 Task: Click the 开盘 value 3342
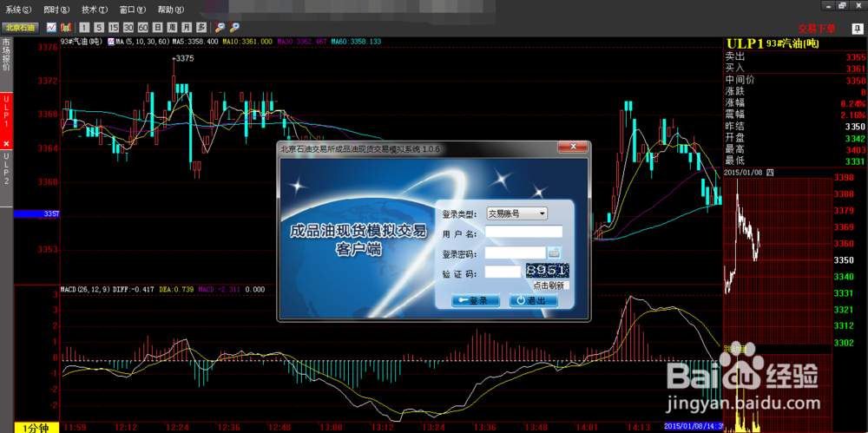click(855, 138)
